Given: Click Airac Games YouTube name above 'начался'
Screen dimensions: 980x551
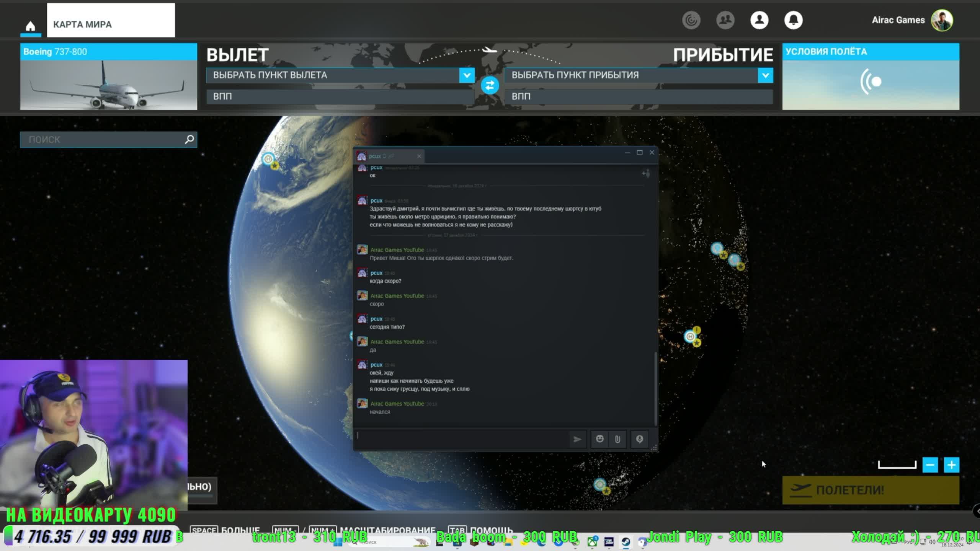Looking at the screenshot, I should pyautogui.click(x=397, y=404).
